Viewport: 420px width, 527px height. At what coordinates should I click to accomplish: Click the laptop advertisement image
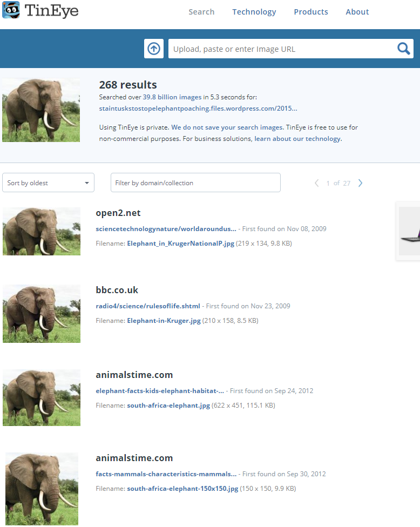[x=409, y=231]
